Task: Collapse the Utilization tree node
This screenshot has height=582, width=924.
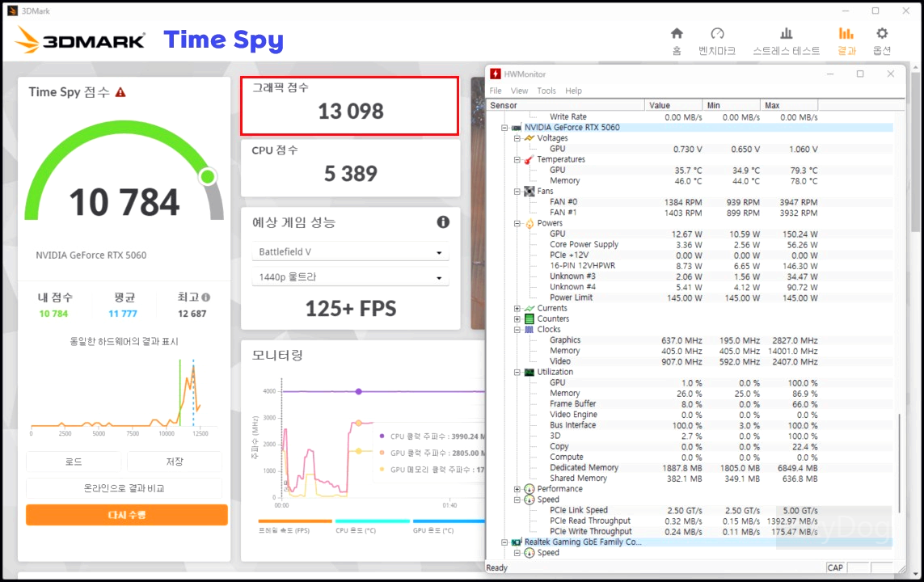Action: pyautogui.click(x=517, y=372)
